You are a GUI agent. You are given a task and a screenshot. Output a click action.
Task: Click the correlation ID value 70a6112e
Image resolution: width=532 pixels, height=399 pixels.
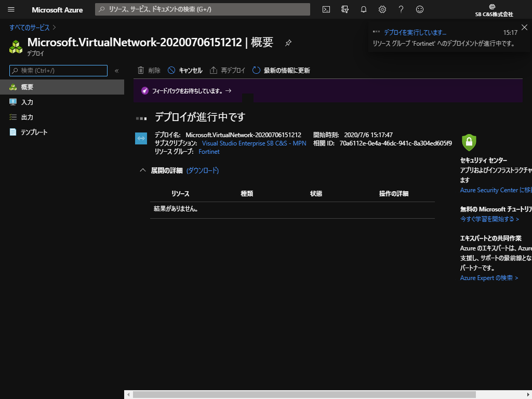tap(395, 143)
